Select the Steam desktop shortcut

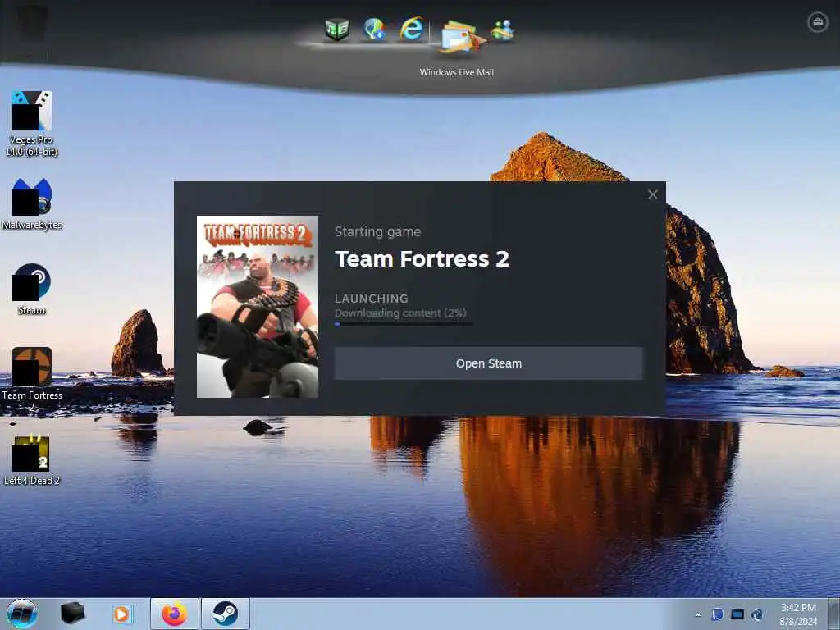pos(32,289)
